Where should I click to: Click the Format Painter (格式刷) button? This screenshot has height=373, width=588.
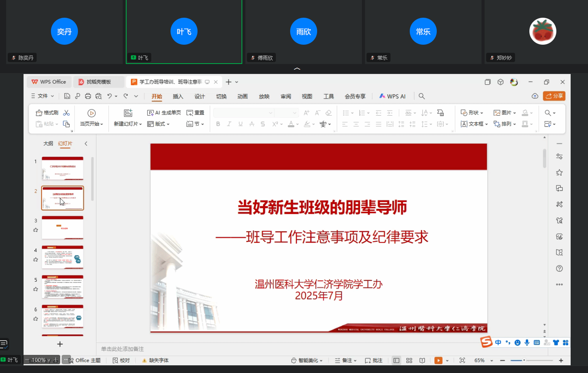pos(47,113)
